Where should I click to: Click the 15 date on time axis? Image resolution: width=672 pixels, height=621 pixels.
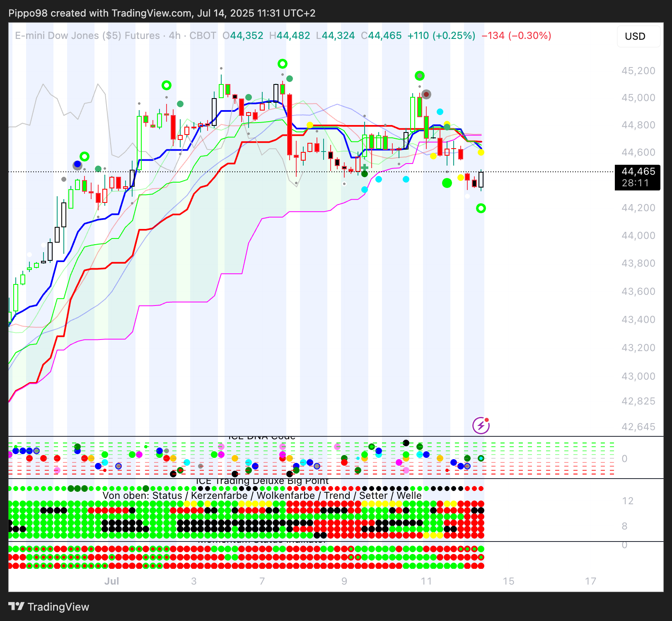pyautogui.click(x=508, y=581)
